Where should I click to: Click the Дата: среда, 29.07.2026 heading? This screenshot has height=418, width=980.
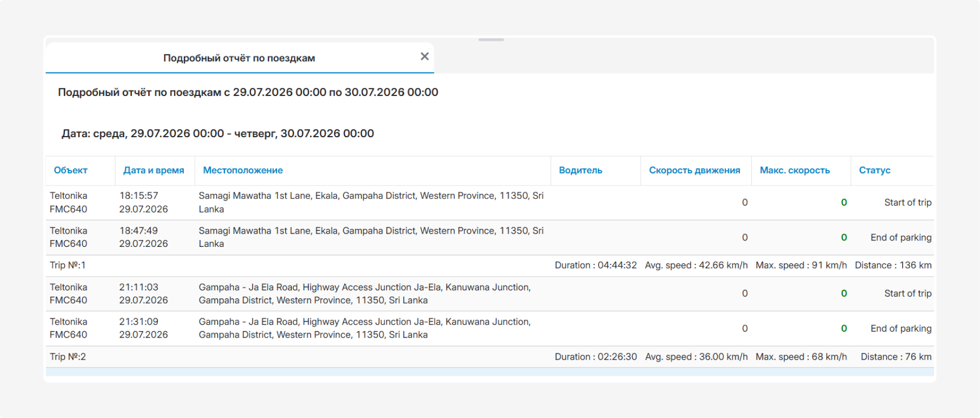click(x=218, y=134)
